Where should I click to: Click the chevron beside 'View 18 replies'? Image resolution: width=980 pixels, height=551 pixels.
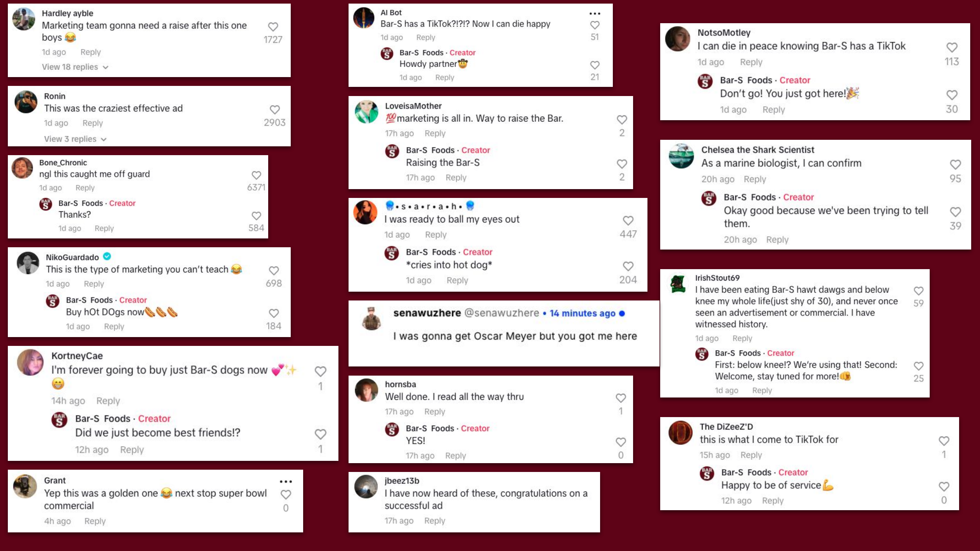pos(106,67)
